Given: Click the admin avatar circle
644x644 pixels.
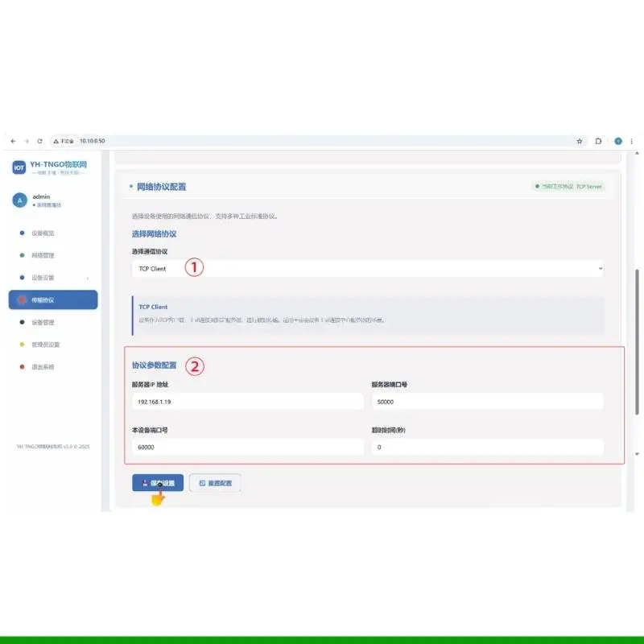Looking at the screenshot, I should click(x=19, y=200).
